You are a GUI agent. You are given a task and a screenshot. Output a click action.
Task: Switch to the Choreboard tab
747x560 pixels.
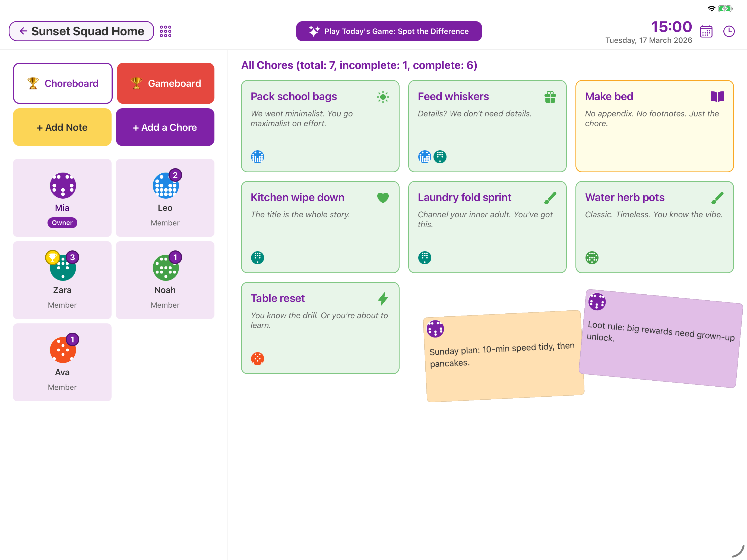(62, 83)
